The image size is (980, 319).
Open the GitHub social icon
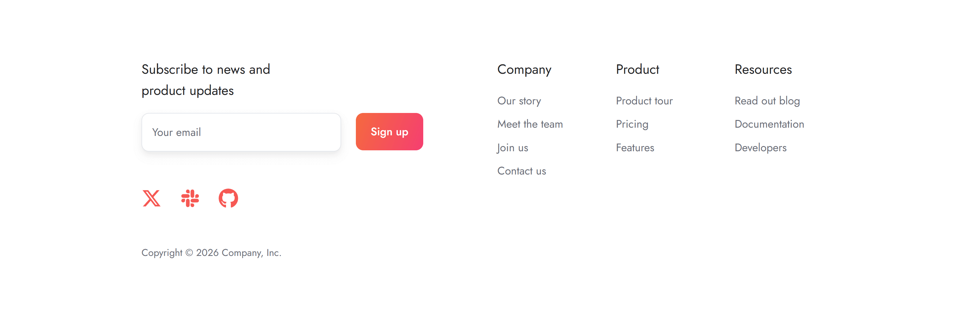pyautogui.click(x=228, y=198)
